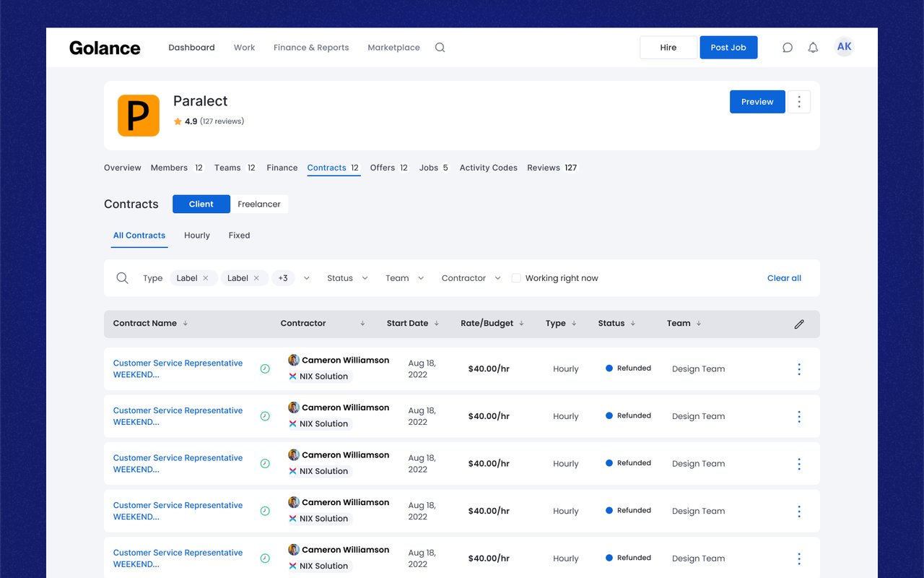The image size is (924, 578).
Task: Click the Clear all filters link
Action: click(x=784, y=278)
